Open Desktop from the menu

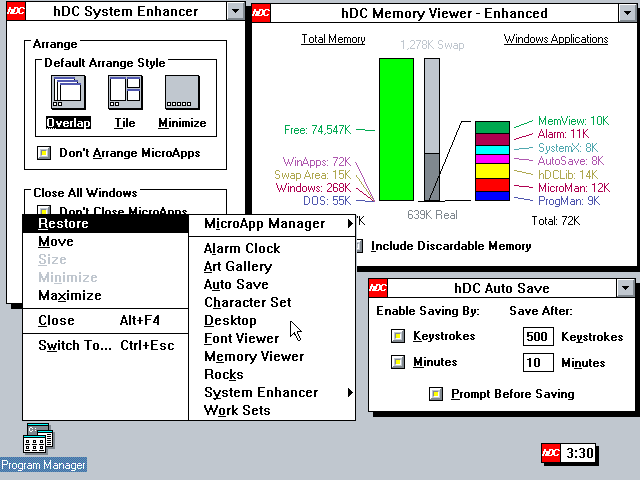coord(271,320)
